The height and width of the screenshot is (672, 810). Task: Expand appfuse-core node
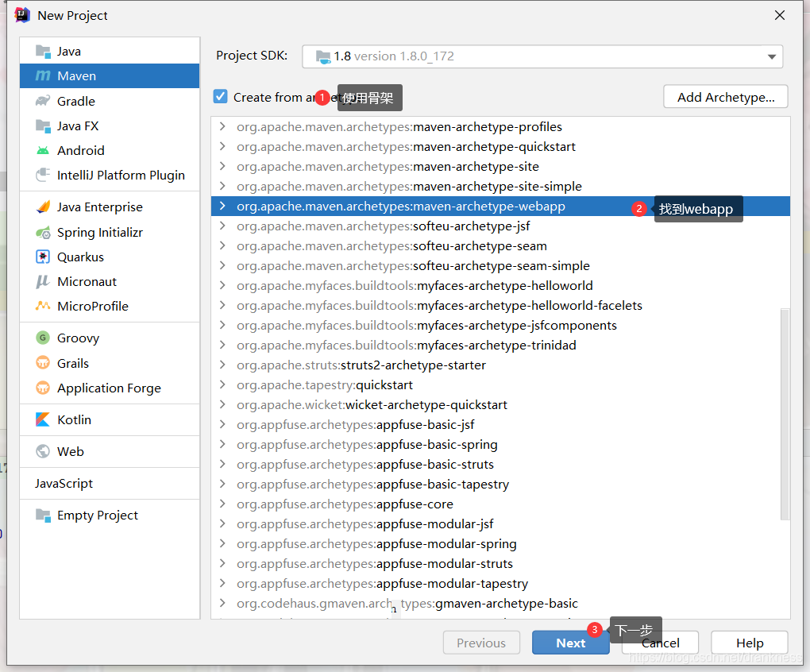coord(222,504)
